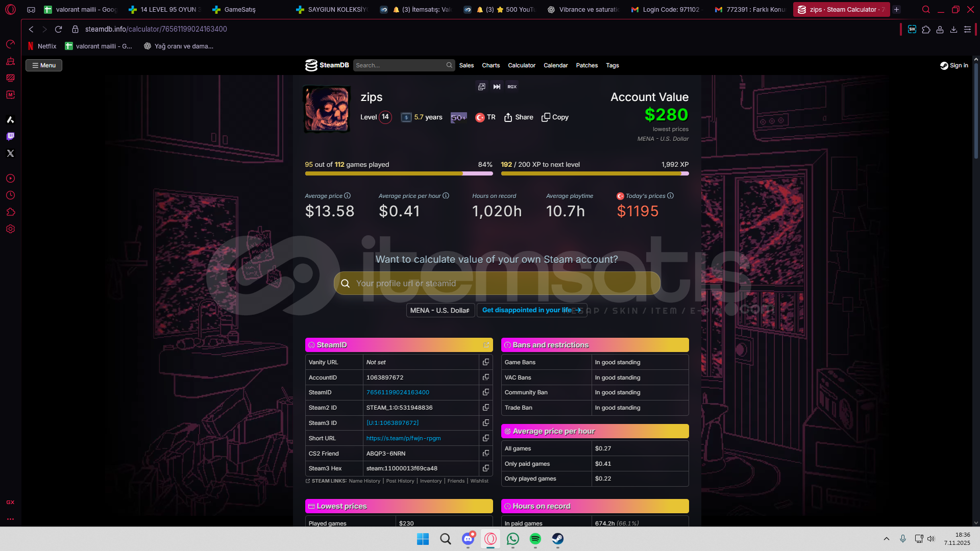This screenshot has height=551, width=980.
Task: Click the profile url or steamid input field
Action: click(497, 283)
